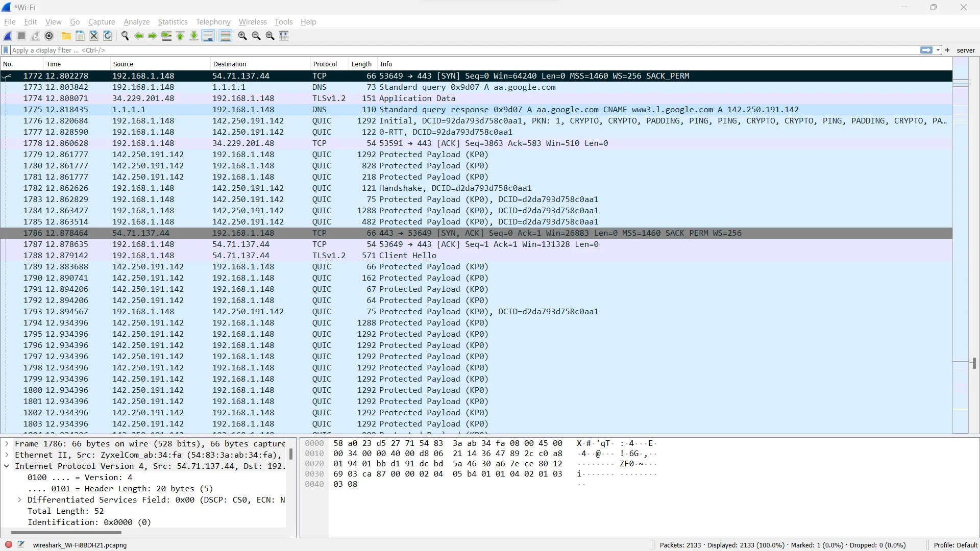Open the Telephony menu
Viewport: 980px width, 551px height.
pos(213,22)
